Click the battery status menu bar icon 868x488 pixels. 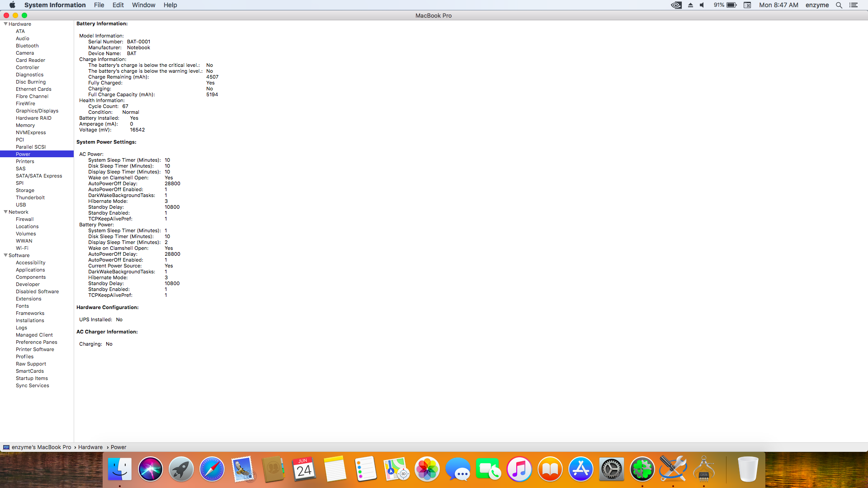[731, 5]
